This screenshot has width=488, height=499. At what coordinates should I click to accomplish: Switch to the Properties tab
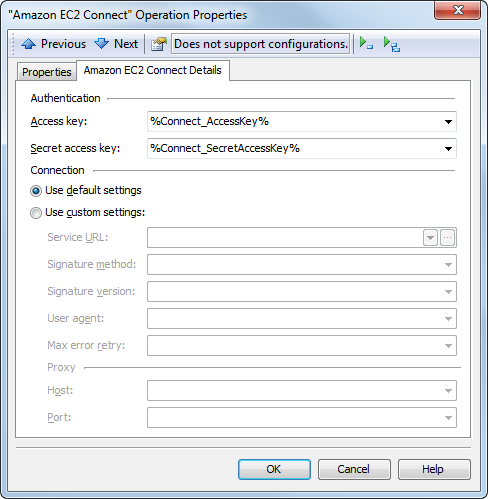tap(47, 72)
